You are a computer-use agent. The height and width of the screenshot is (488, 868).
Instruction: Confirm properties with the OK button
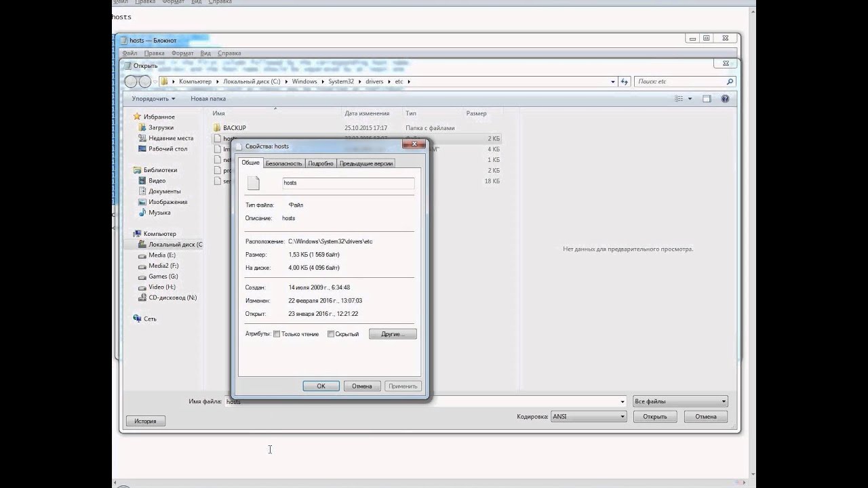click(x=321, y=386)
